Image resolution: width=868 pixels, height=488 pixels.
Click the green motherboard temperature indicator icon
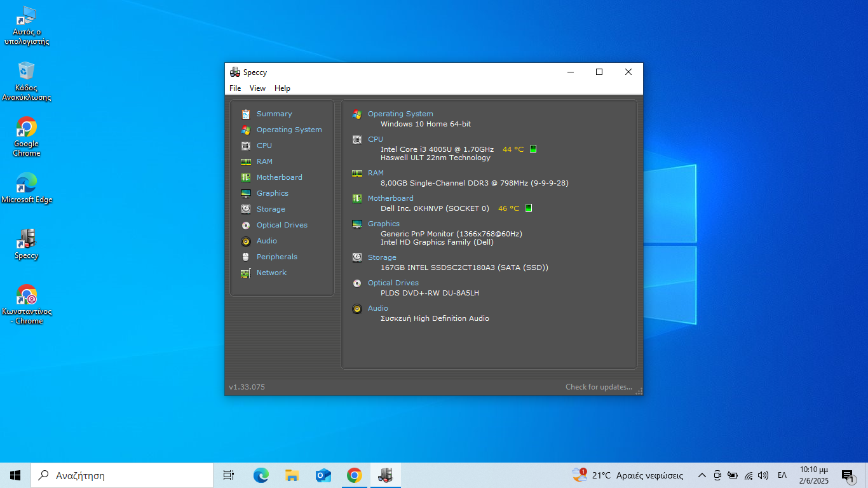click(528, 208)
